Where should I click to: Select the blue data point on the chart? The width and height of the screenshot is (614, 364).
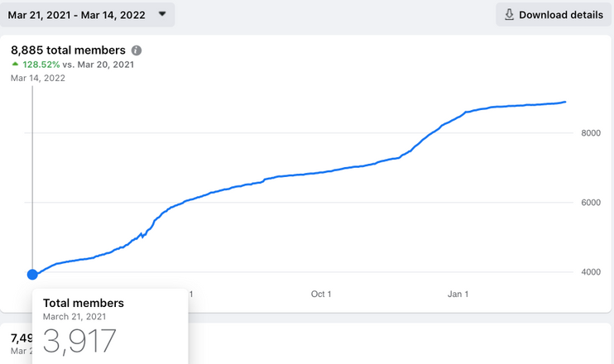coord(32,275)
